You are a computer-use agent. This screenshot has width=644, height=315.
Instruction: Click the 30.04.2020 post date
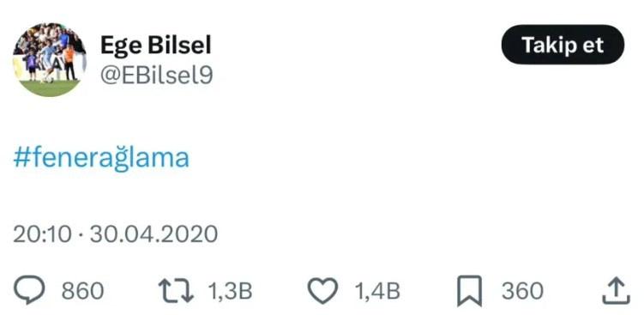(x=153, y=234)
